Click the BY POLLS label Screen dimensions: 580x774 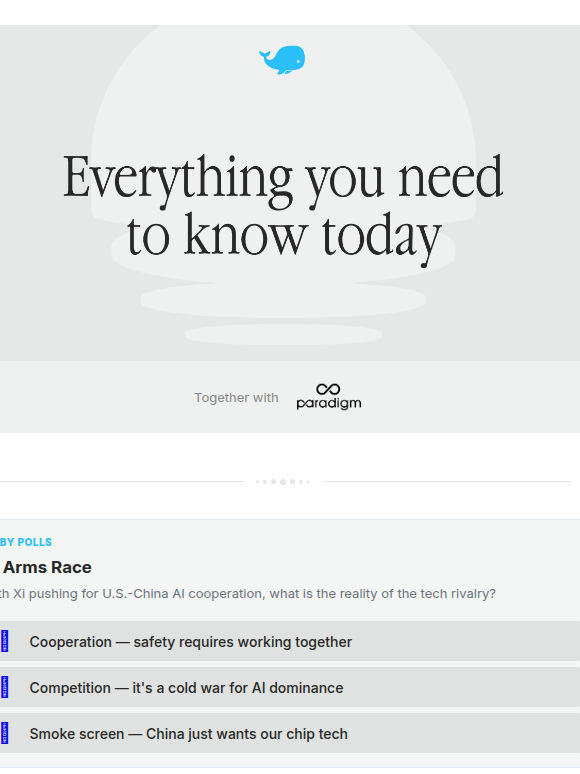pyautogui.click(x=26, y=542)
